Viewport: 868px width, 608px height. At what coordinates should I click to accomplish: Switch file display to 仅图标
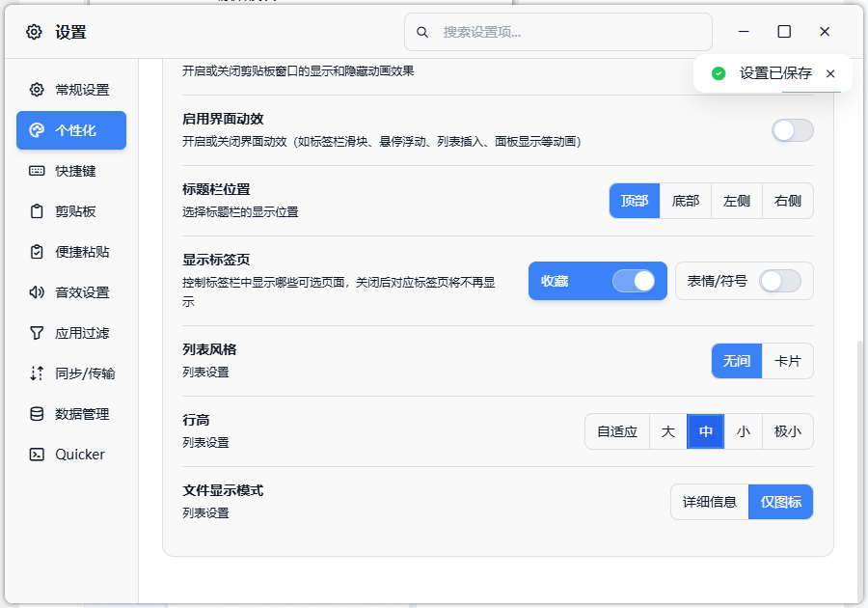click(780, 502)
